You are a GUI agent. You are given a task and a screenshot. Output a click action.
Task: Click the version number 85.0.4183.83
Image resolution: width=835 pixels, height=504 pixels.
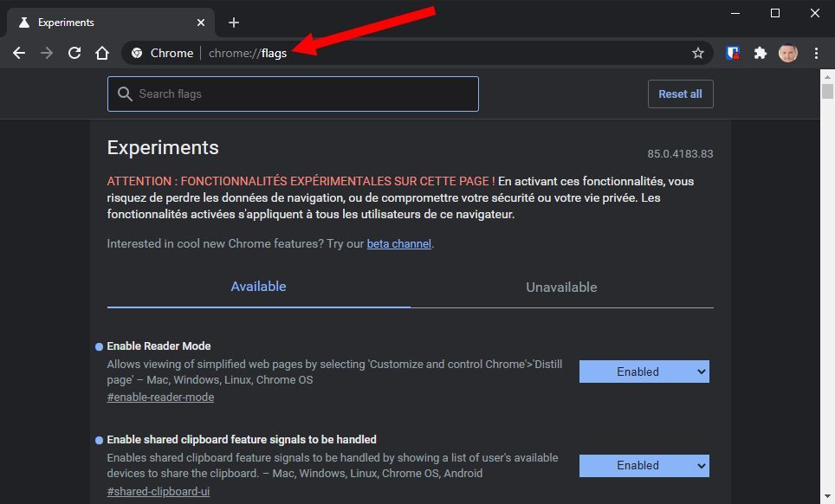pyautogui.click(x=680, y=154)
